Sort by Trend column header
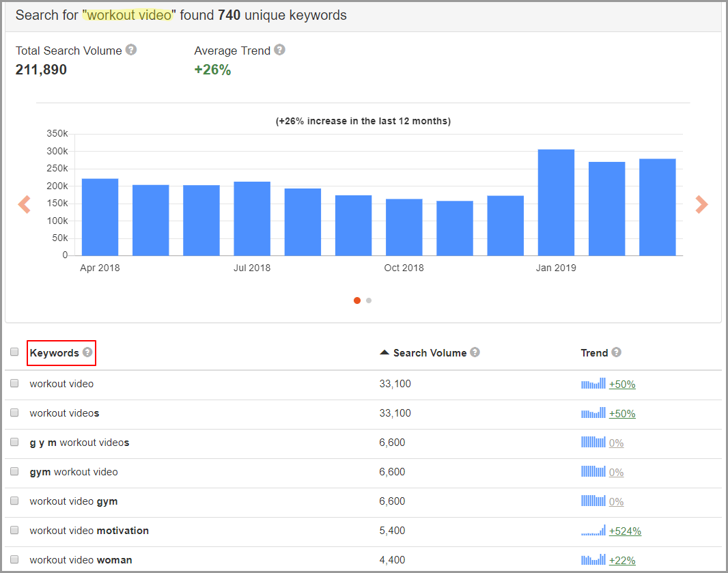 point(594,353)
